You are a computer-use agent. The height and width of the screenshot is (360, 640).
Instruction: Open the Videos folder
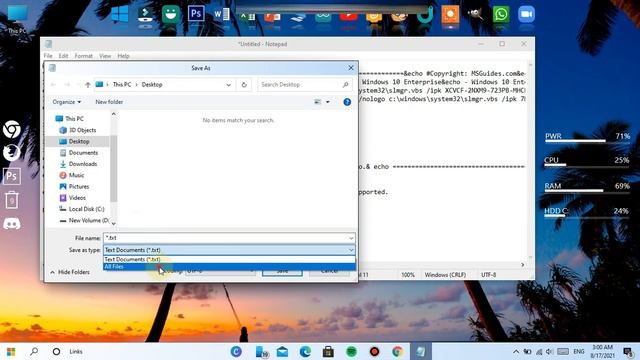coord(73,198)
